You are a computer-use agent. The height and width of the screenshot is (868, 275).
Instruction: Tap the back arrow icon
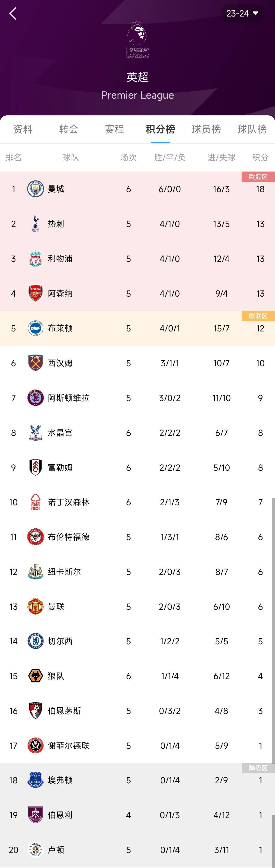13,14
